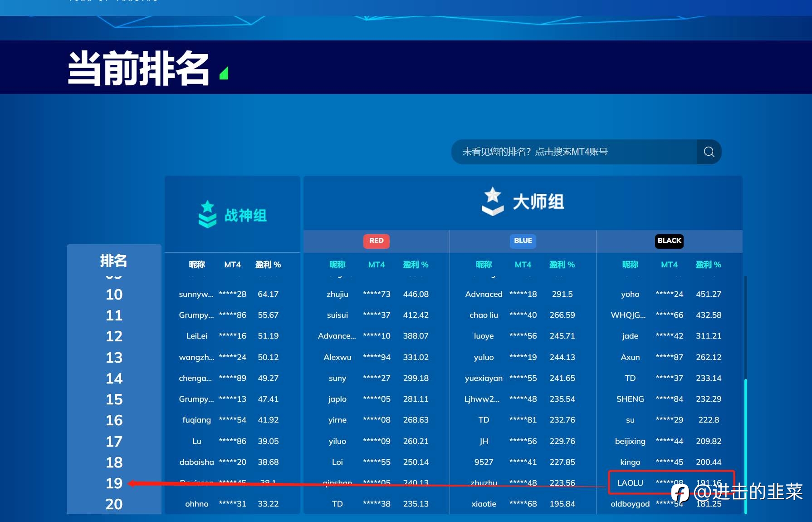Click chao liu in the BLUE column
This screenshot has height=522, width=812.
(x=484, y=315)
